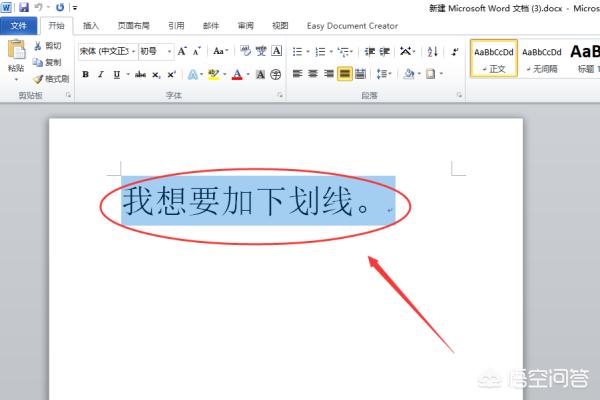Click the Distributed alignment icon
600x400 pixels.
360,73
